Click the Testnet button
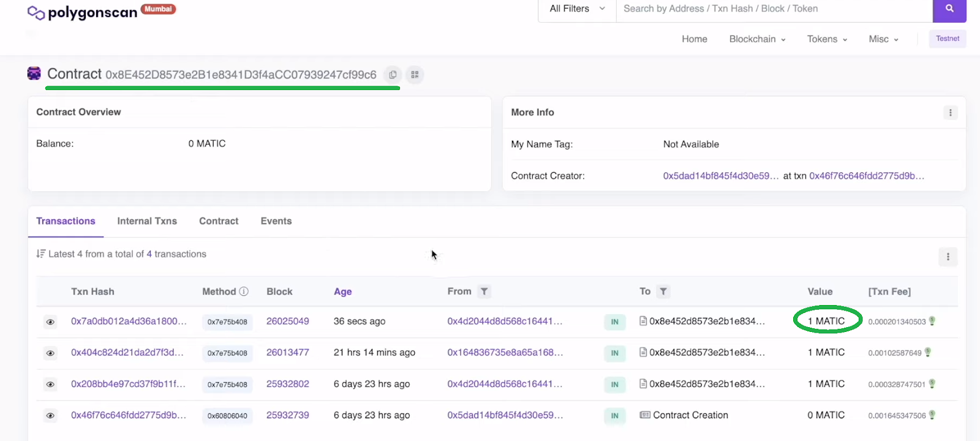This screenshot has width=980, height=441. [x=948, y=39]
